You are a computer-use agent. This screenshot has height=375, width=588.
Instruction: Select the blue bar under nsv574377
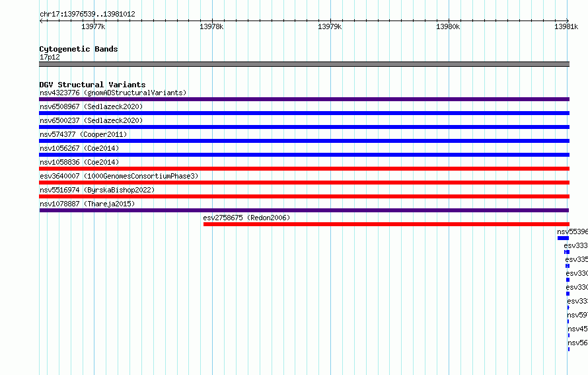click(304, 141)
